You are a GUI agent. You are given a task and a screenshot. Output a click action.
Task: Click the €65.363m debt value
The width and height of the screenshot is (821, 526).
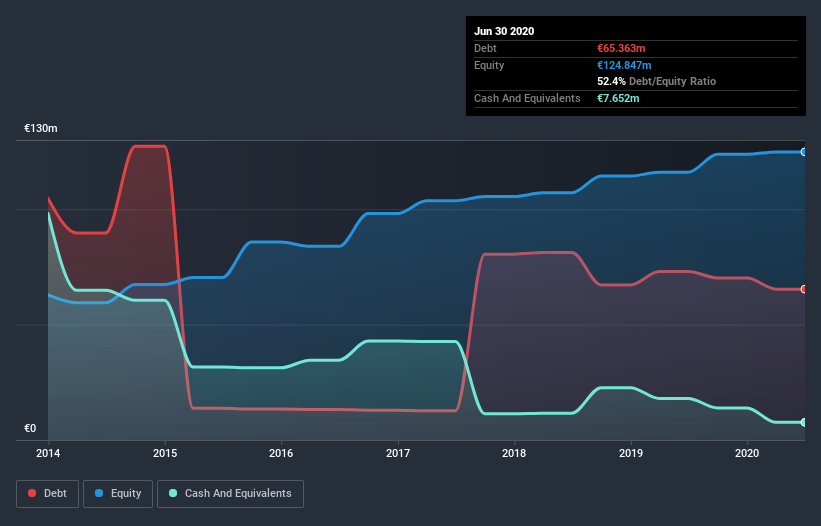click(x=621, y=48)
